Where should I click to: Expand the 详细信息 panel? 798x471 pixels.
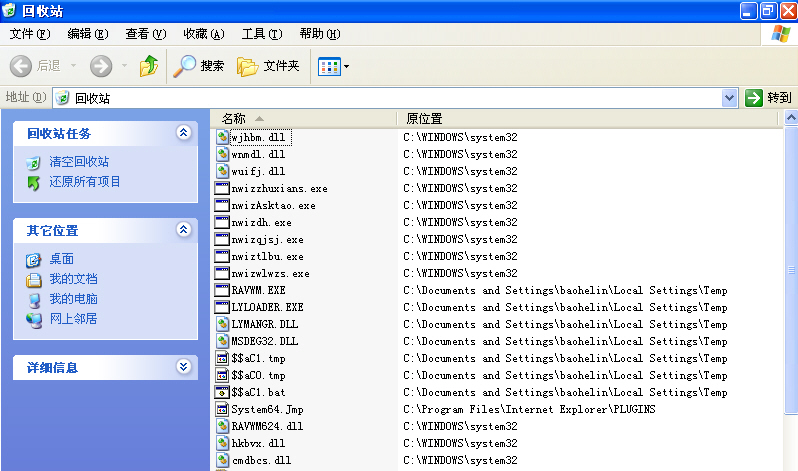184,367
